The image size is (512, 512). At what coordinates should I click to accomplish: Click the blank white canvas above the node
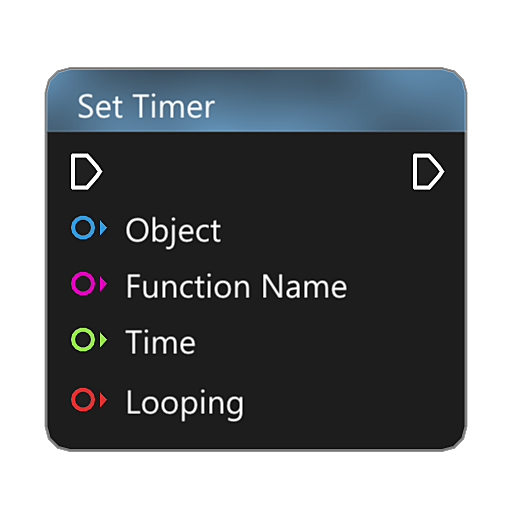[256, 33]
